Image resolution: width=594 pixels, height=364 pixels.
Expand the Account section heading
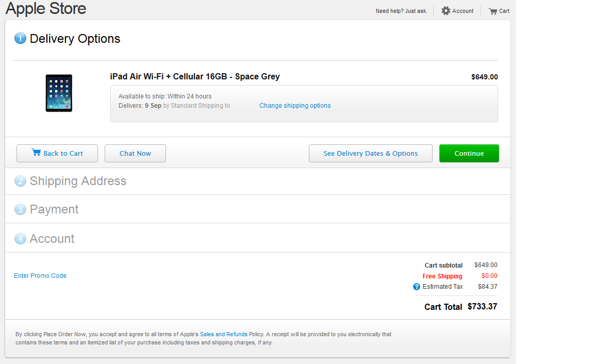[52, 239]
